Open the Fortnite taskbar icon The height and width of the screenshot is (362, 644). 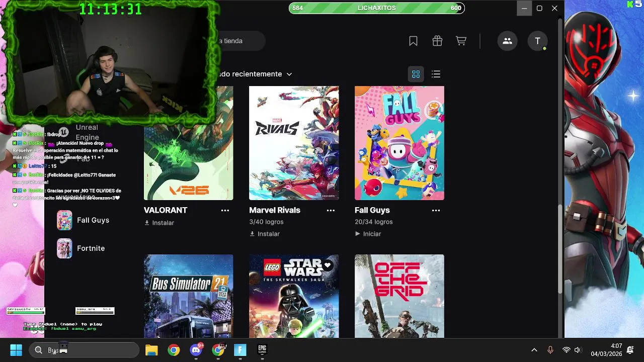coord(240,350)
